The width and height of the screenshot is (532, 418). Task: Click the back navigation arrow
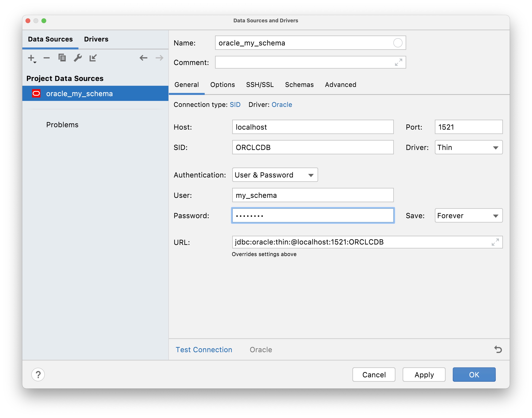click(143, 58)
